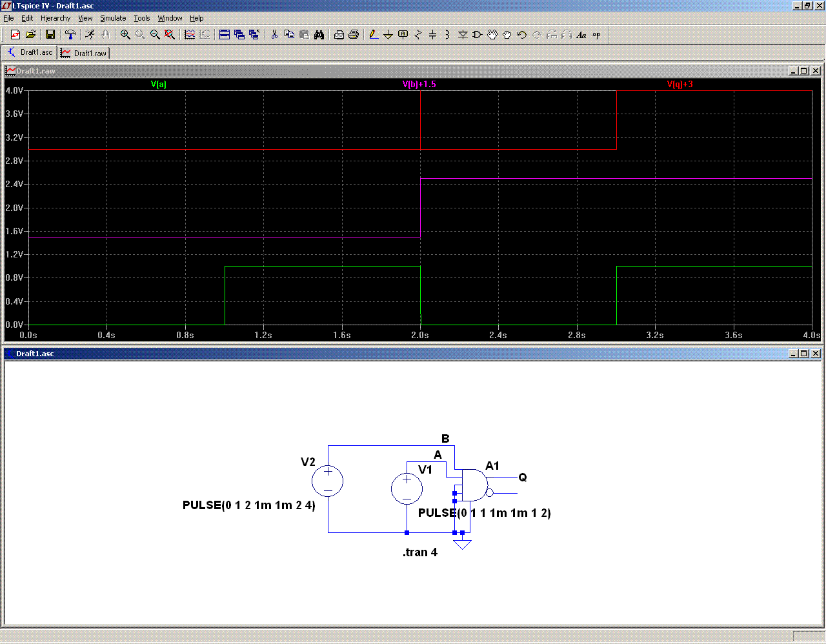Select the Copy tool in toolbar

click(x=289, y=35)
